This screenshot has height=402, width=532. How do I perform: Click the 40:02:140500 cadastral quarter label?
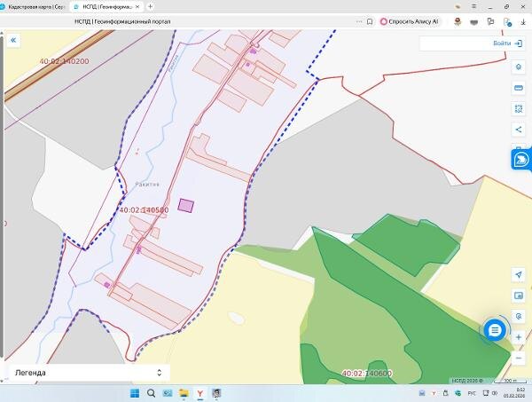[144, 210]
